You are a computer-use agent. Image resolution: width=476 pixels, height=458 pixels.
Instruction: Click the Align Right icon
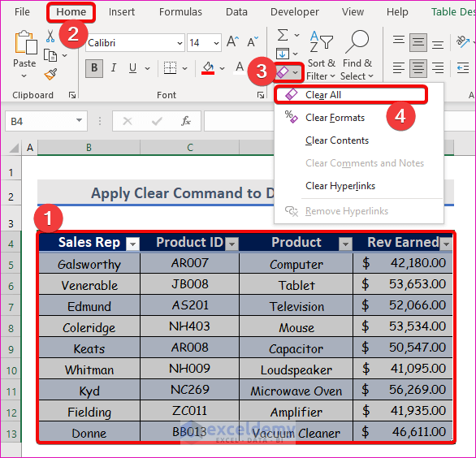point(438,68)
